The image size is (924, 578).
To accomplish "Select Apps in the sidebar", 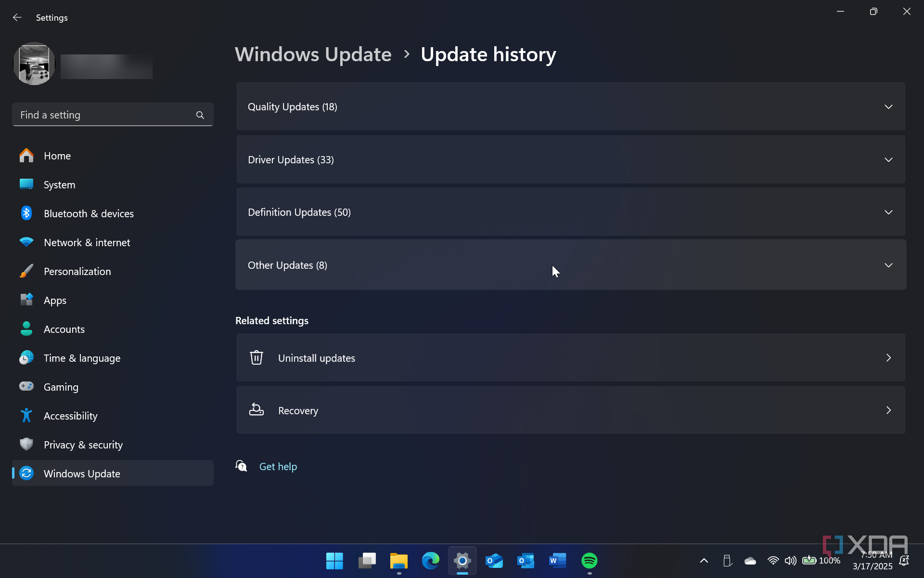I will click(113, 300).
